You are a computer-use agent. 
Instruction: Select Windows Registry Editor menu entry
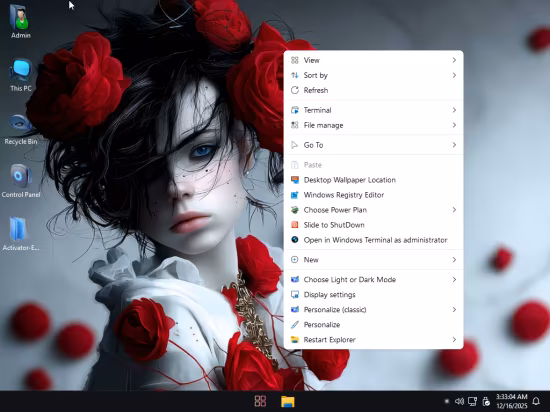click(x=373, y=195)
